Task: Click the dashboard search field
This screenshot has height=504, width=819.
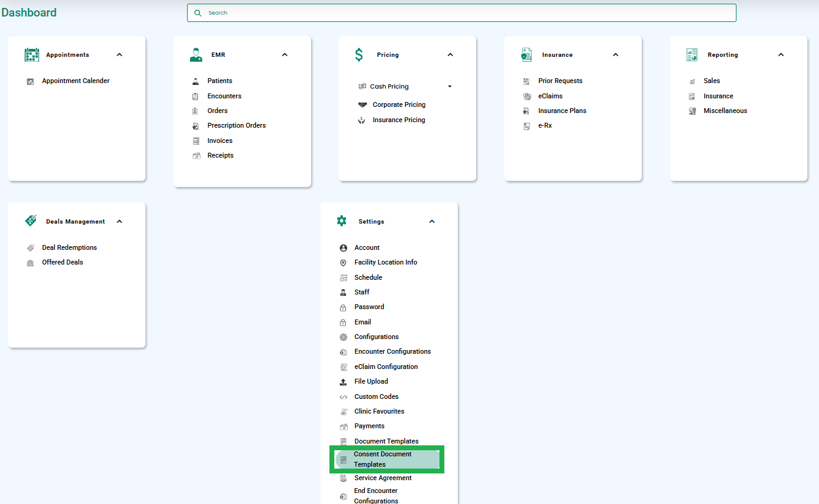Action: click(461, 13)
